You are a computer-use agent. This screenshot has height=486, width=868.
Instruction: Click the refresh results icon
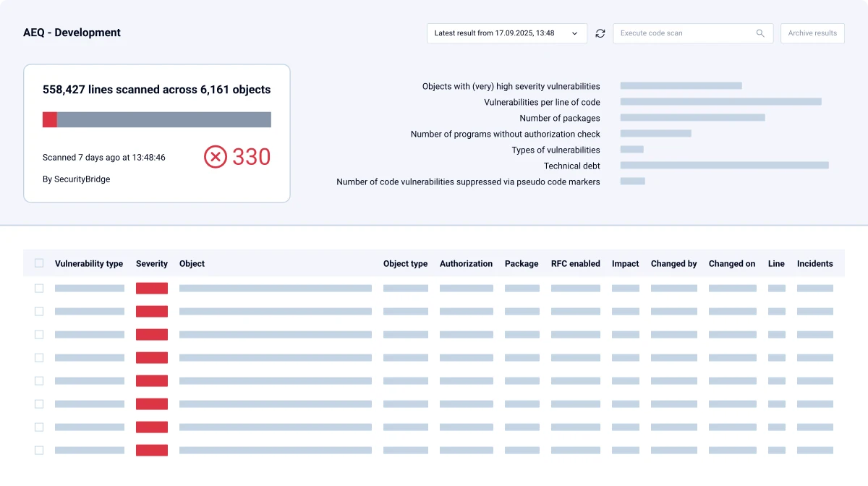click(600, 33)
